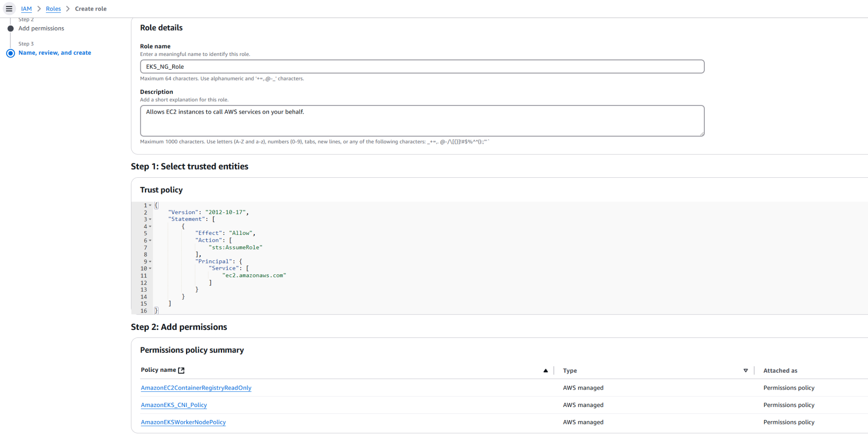Sort by Type column descending arrow
Viewport: 868px width, 435px height.
coord(746,371)
